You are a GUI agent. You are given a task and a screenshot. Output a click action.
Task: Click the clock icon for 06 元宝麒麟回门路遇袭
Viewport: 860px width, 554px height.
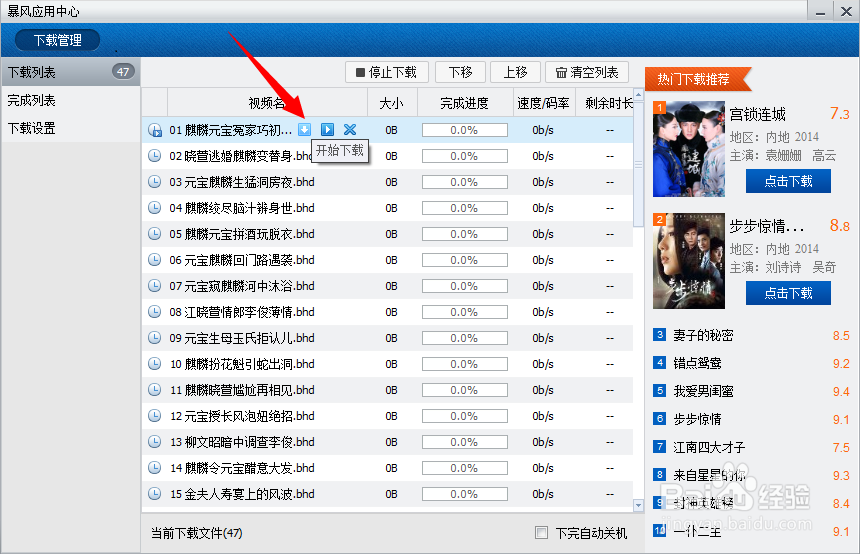pyautogui.click(x=155, y=259)
